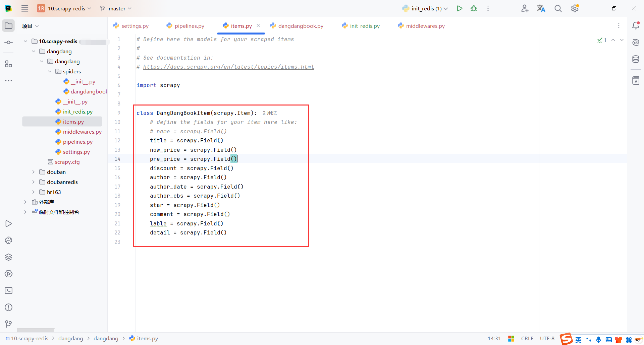Open the master branch dropdown
This screenshot has height=345, width=644.
116,8
